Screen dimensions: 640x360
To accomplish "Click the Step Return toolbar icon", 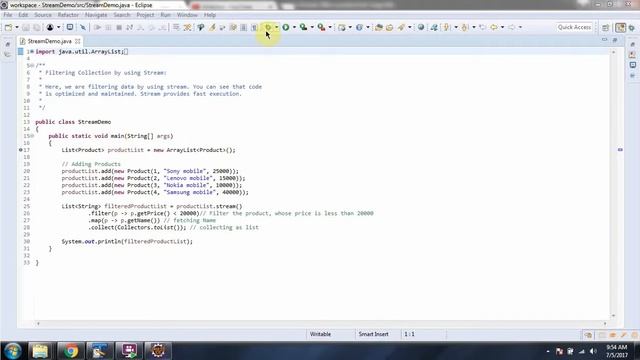I will click(x=162, y=27).
